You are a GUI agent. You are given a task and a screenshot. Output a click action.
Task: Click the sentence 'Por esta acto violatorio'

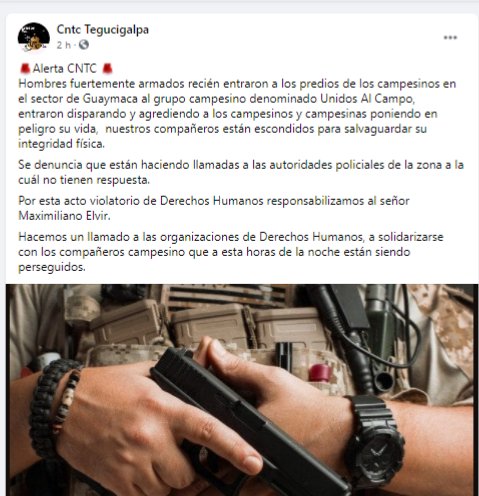213,208
